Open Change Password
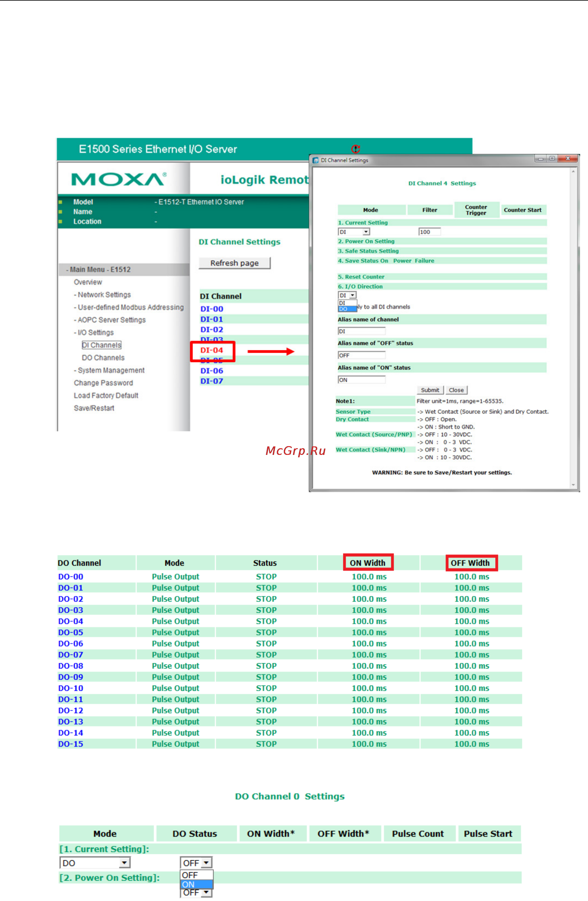Viewport: 588px width, 901px height. coord(103,383)
